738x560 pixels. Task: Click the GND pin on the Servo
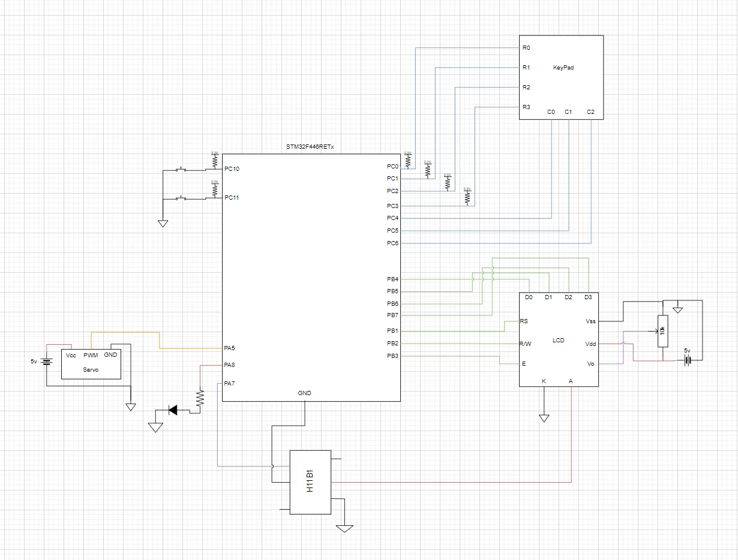pyautogui.click(x=110, y=355)
